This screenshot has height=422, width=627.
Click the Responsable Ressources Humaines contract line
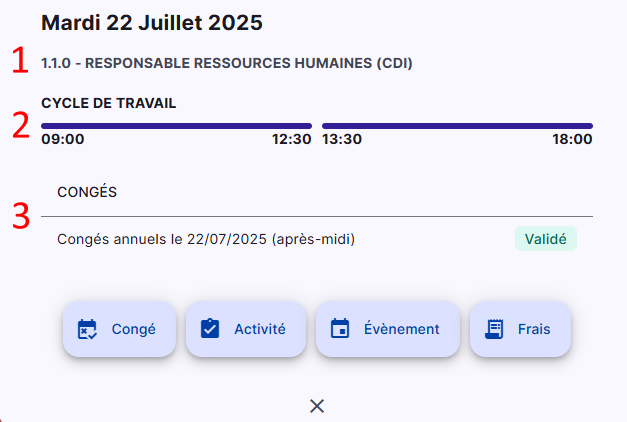[227, 63]
